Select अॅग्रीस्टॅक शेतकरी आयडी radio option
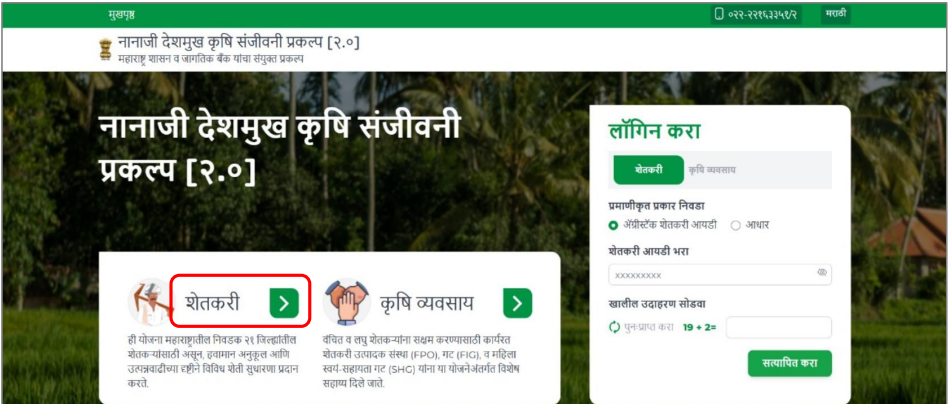 tap(613, 226)
